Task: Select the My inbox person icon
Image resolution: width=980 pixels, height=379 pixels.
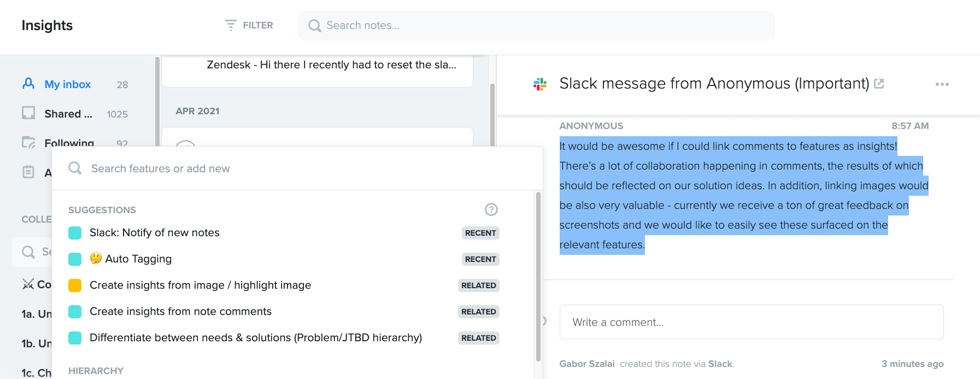Action: point(28,84)
